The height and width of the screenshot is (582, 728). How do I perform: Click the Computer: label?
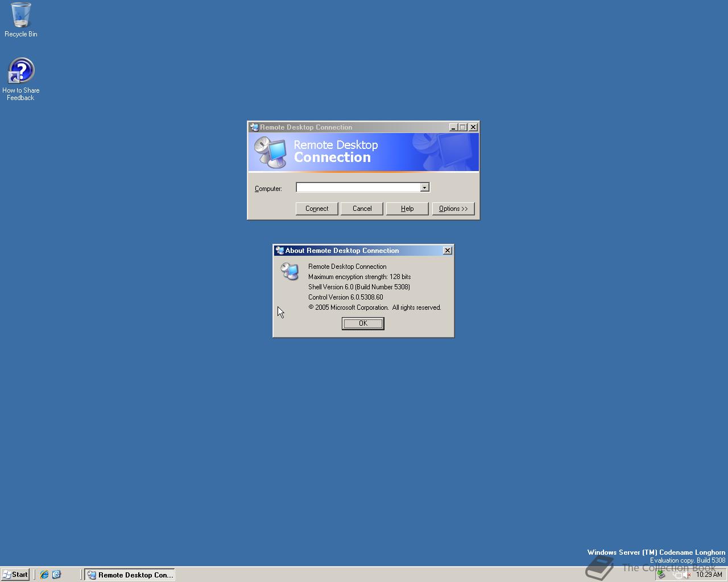coord(268,189)
